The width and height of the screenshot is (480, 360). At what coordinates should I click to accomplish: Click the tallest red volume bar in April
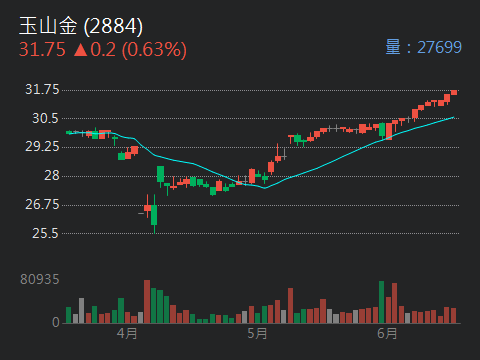tap(147, 301)
